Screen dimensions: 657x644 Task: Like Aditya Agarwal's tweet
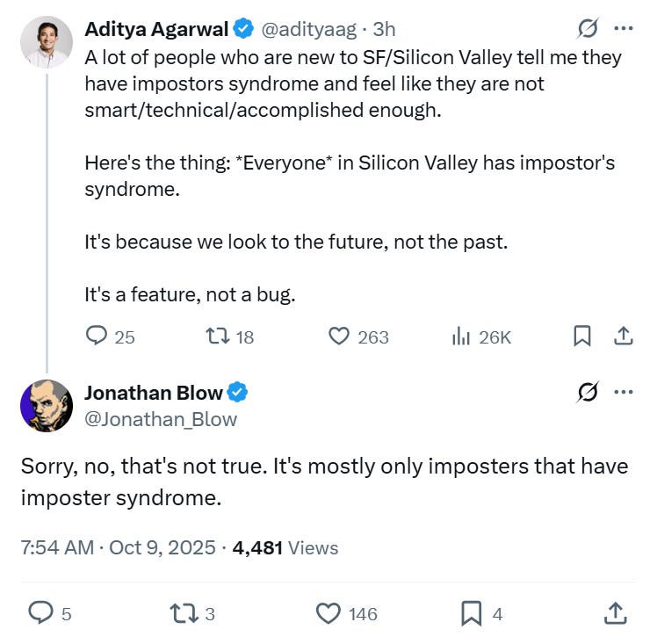[340, 336]
